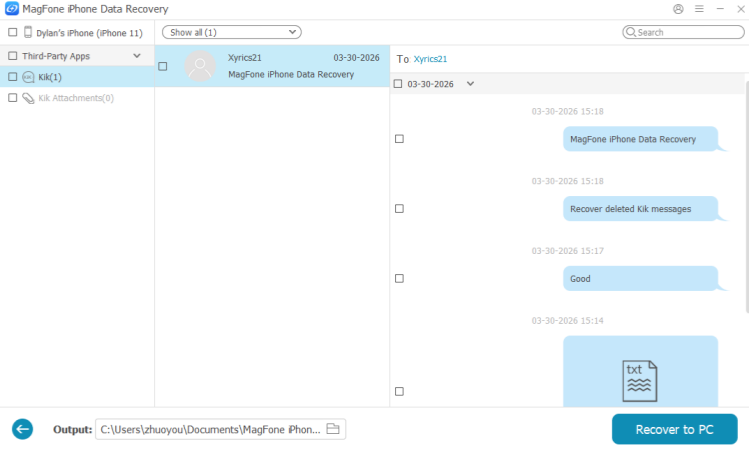Image resolution: width=749 pixels, height=450 pixels.
Task: Open the hamburger menu icon
Action: [x=699, y=9]
